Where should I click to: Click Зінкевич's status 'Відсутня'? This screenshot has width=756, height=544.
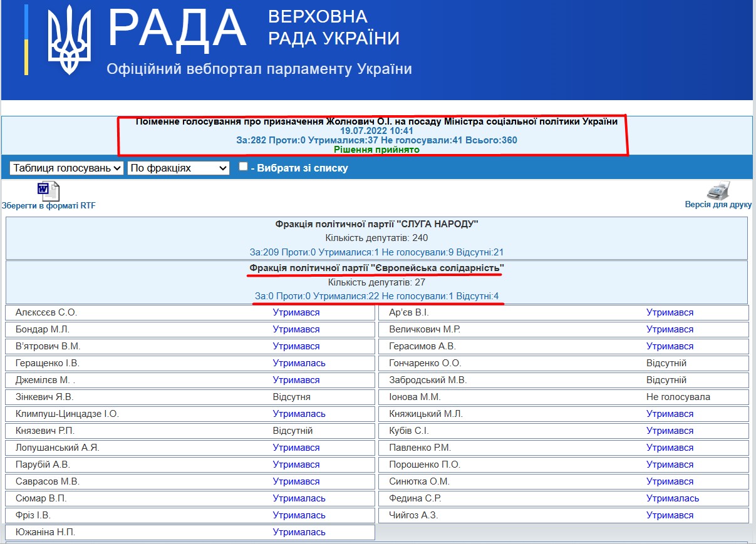click(291, 397)
